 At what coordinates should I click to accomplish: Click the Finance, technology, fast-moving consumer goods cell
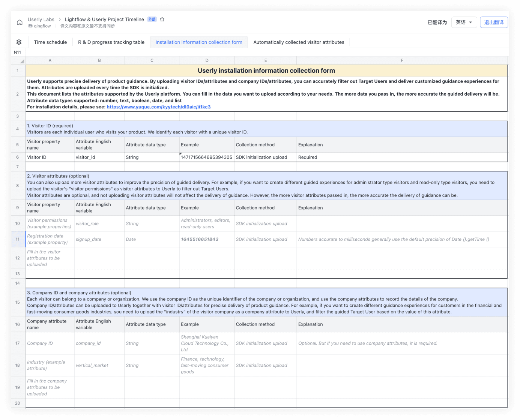207,365
